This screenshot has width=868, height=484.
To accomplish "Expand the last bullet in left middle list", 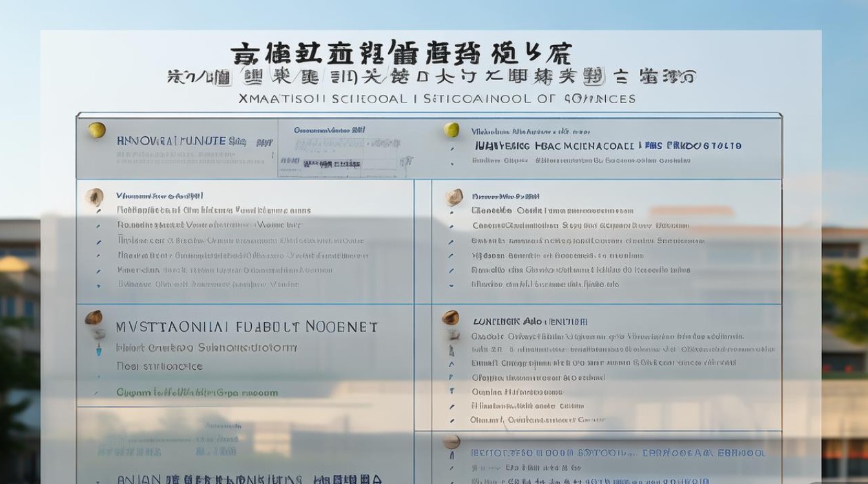I will coord(98,285).
